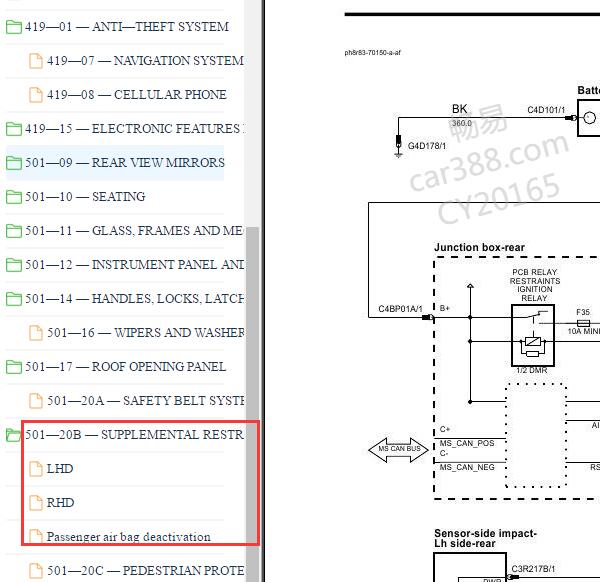
Task: Click the PCB RELAY RESTRAINTS IGNITION RELAY symbol
Action: pyautogui.click(x=533, y=336)
